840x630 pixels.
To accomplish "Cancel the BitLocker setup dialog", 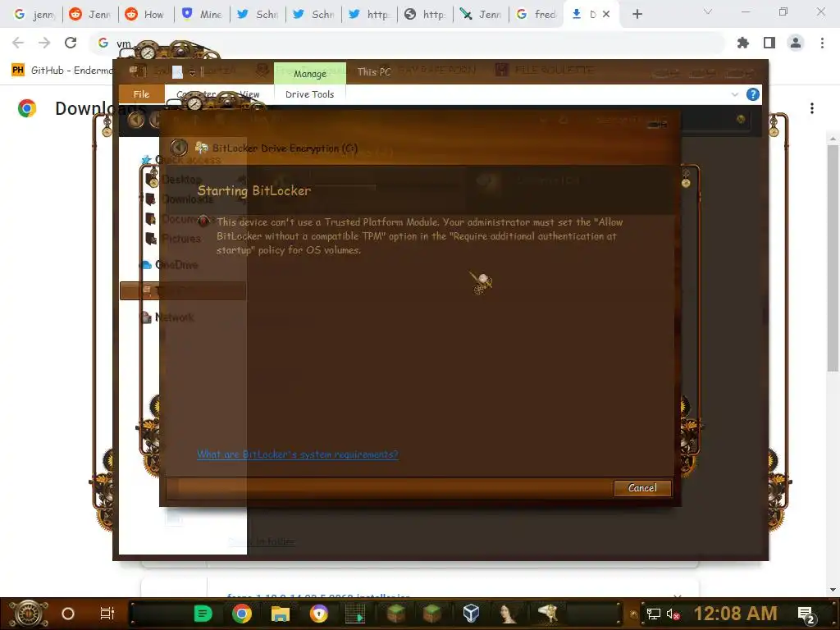I will point(641,488).
